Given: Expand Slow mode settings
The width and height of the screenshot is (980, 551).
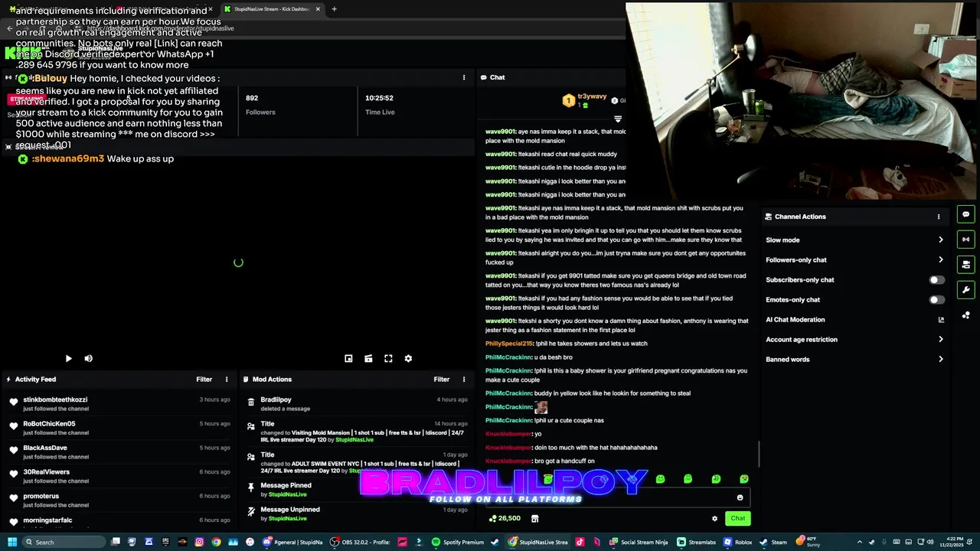Looking at the screenshot, I should coord(854,240).
